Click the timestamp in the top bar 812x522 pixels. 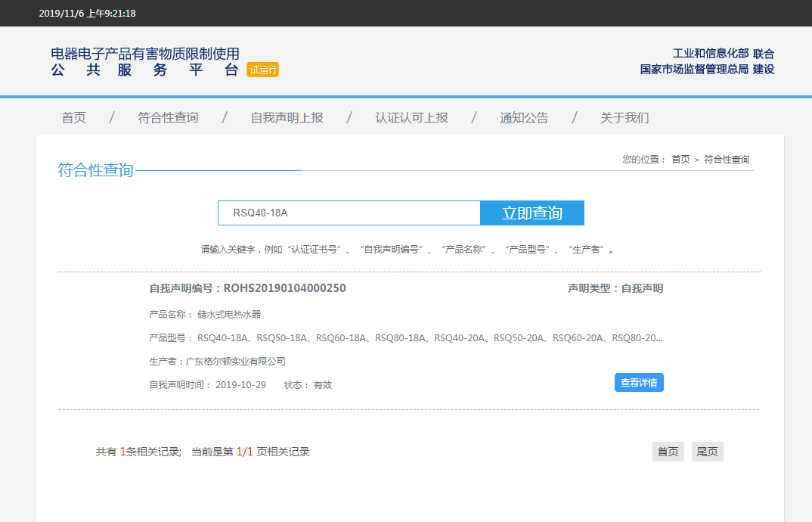pyautogui.click(x=88, y=14)
